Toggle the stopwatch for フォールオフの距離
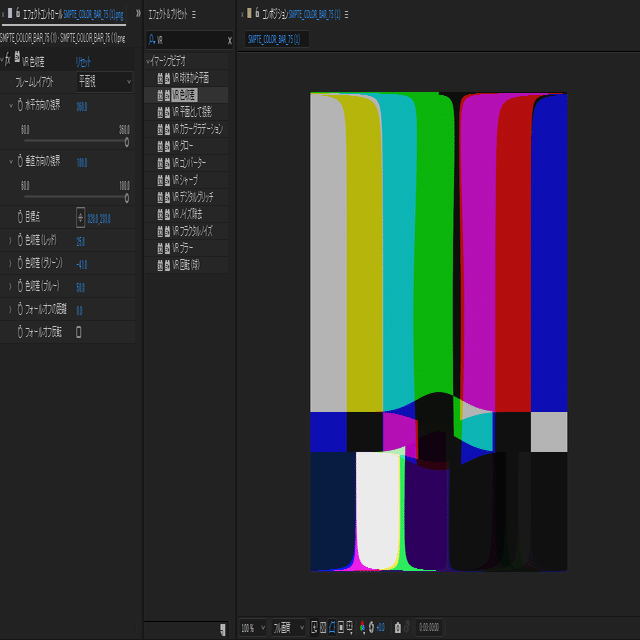 click(x=20, y=309)
